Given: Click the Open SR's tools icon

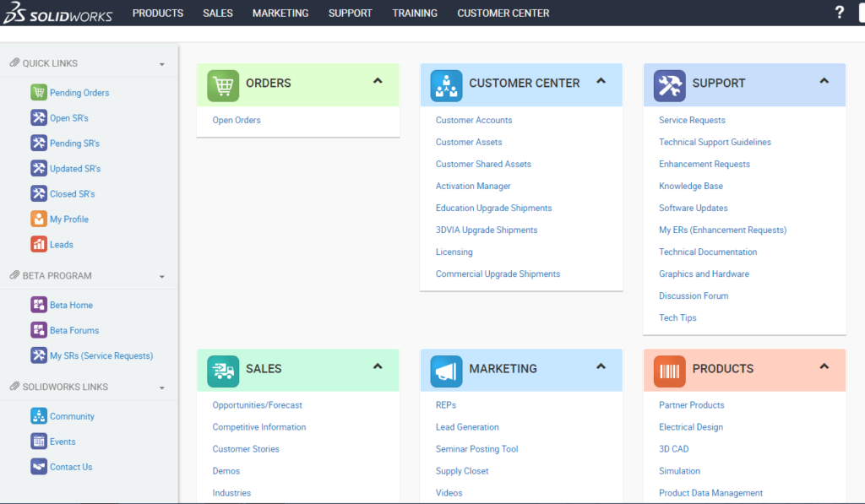Looking at the screenshot, I should coord(39,117).
